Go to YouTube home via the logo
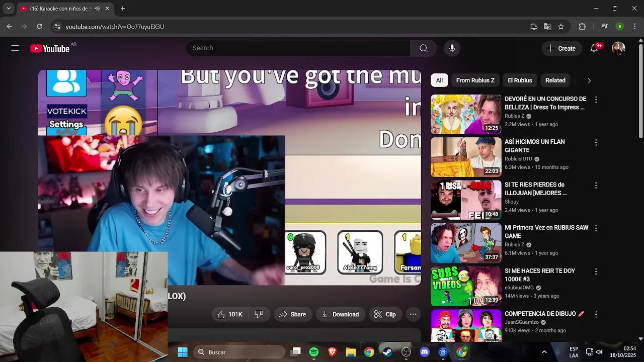 coord(50,48)
